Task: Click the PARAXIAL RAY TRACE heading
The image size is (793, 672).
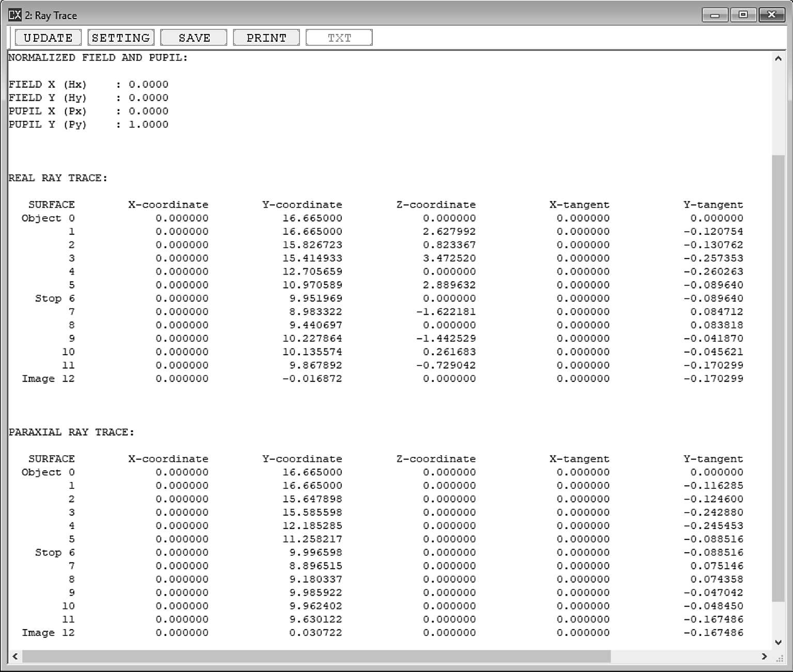Action: pos(71,432)
